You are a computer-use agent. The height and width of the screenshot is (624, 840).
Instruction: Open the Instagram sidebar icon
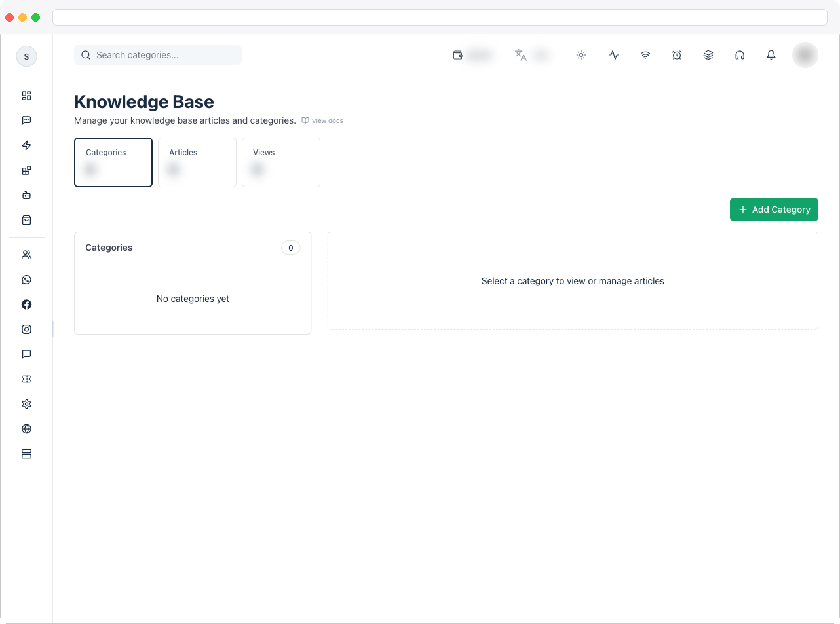(26, 329)
